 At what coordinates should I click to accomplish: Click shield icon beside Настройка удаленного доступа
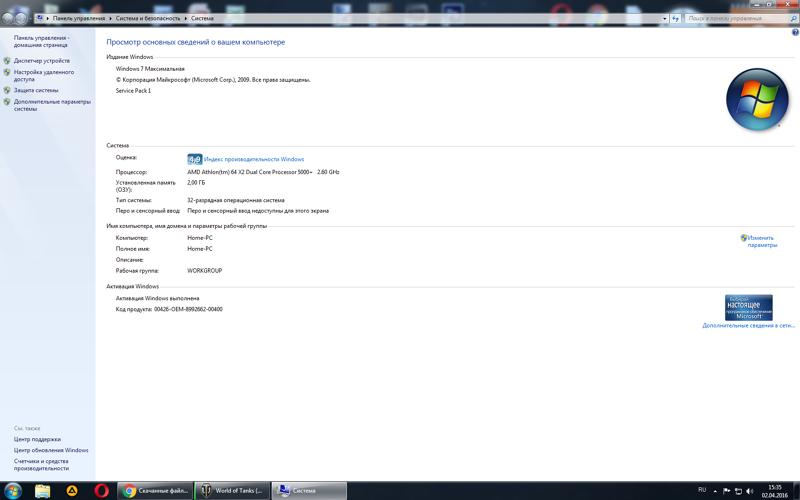7,72
